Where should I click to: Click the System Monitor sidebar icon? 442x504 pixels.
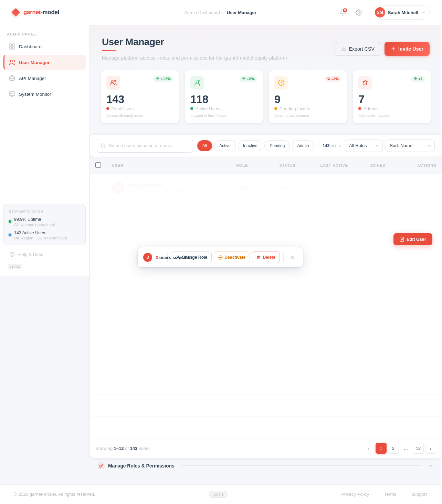(x=12, y=94)
